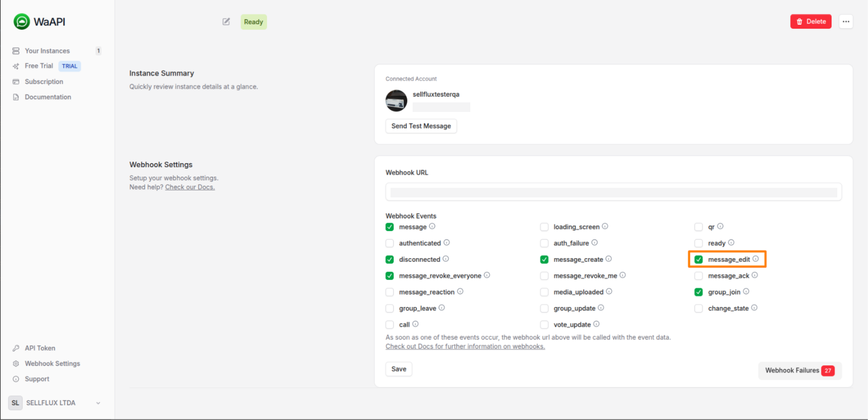
Task: Click the info icon beside disconnected
Action: coord(446,259)
